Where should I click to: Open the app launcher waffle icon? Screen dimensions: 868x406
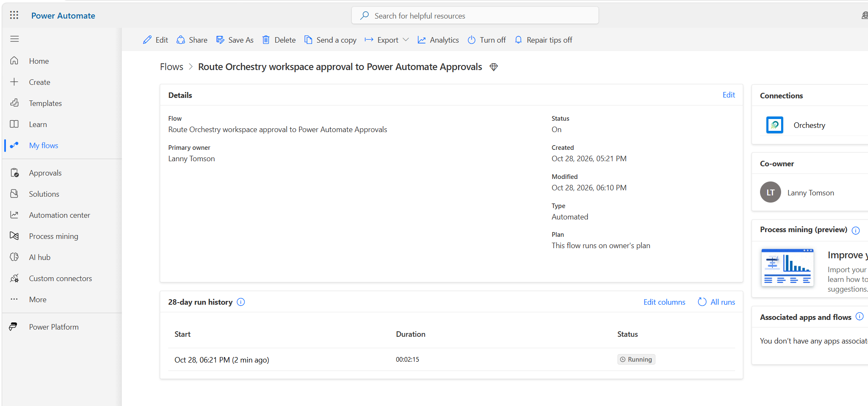(14, 15)
